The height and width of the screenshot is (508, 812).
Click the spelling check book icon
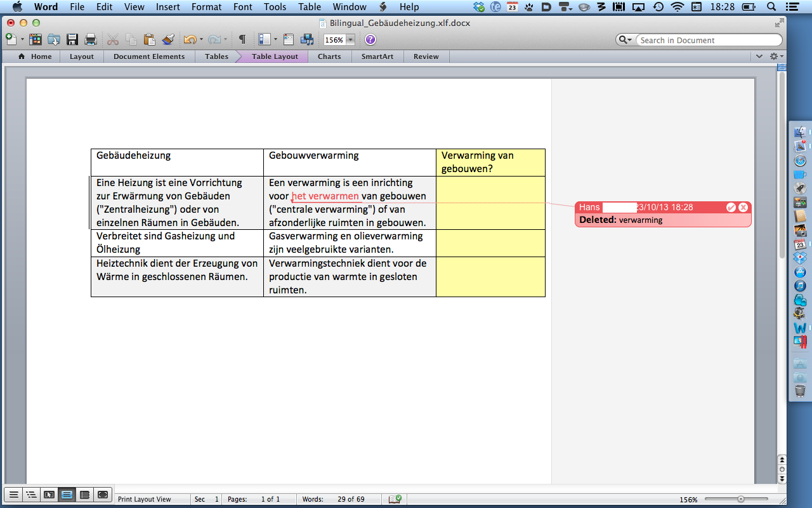(x=395, y=499)
